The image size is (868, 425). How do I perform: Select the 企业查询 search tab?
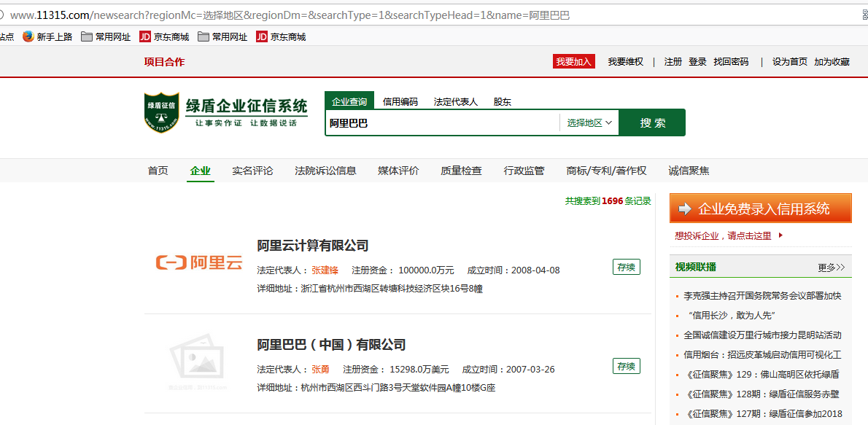pos(349,101)
